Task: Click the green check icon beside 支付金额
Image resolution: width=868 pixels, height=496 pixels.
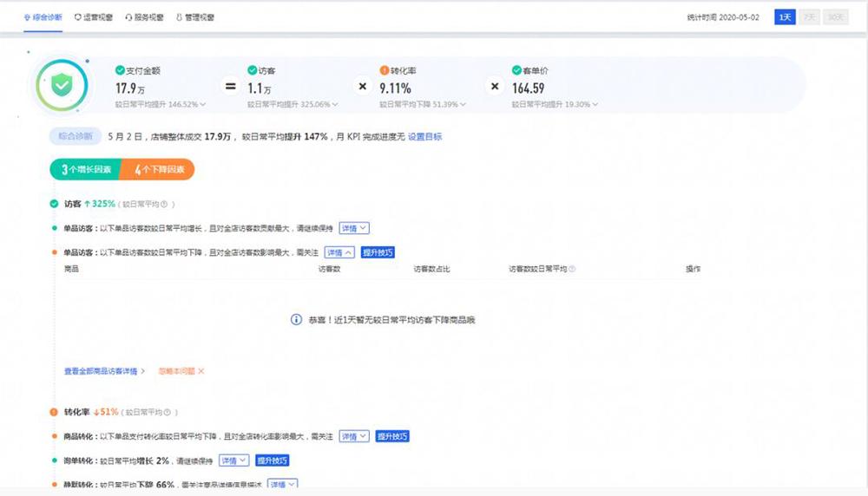Action: point(120,70)
